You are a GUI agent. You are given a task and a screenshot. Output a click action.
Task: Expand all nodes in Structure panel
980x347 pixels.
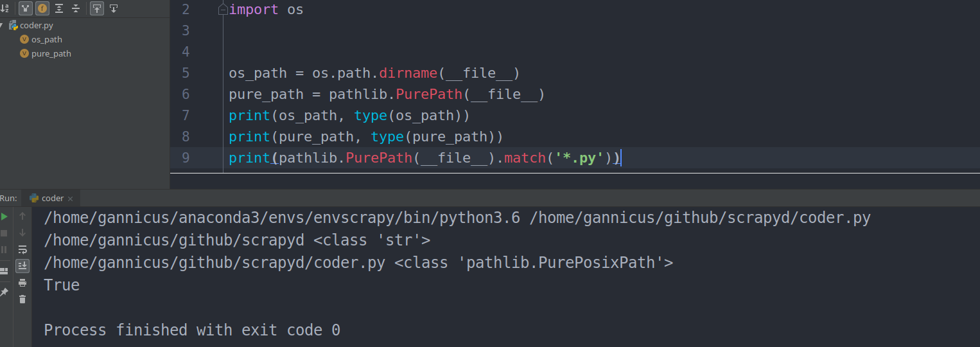pos(59,8)
